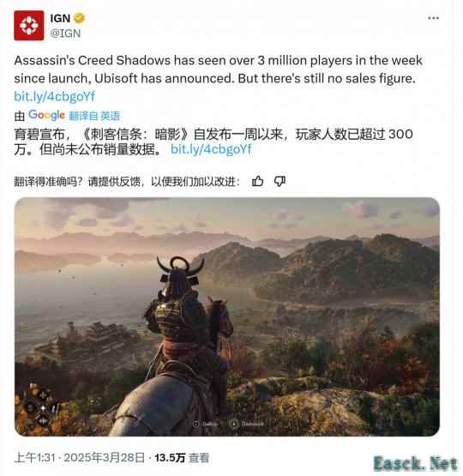Click the 翻译自 英语 translation source label

(x=94, y=116)
